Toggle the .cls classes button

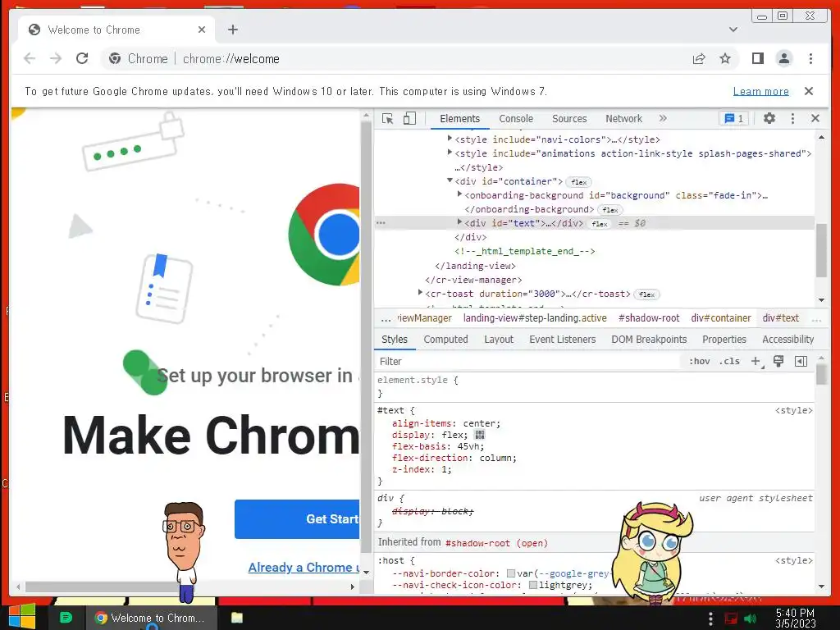729,361
